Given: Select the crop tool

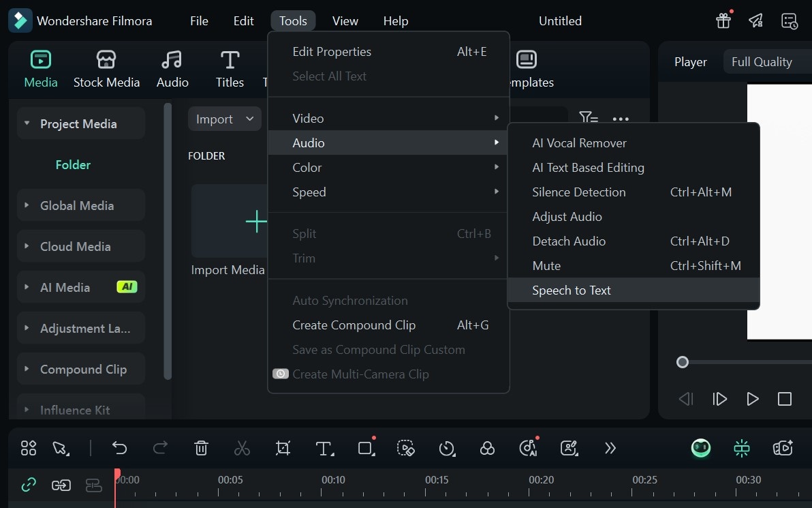Looking at the screenshot, I should (x=283, y=448).
